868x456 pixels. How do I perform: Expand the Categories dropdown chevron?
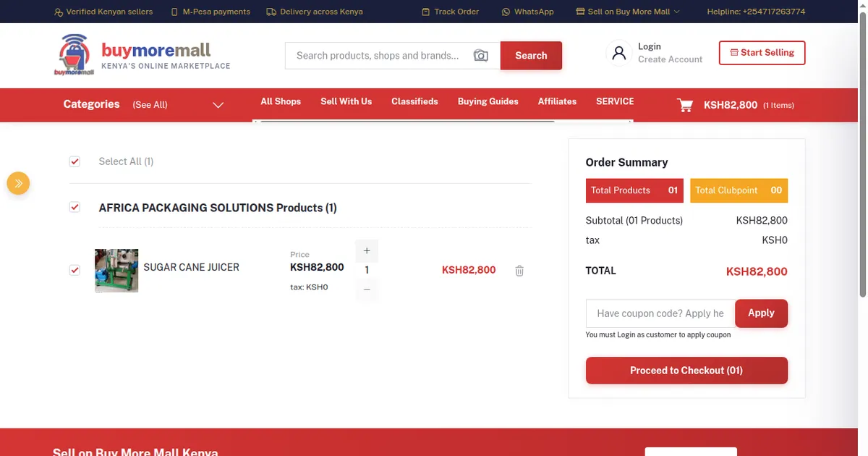point(218,105)
